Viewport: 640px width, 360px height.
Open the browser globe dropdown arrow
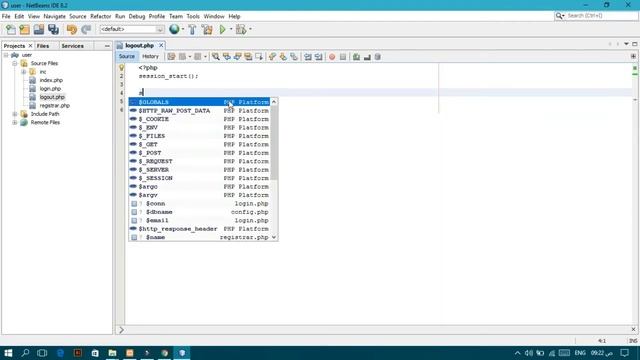click(182, 29)
